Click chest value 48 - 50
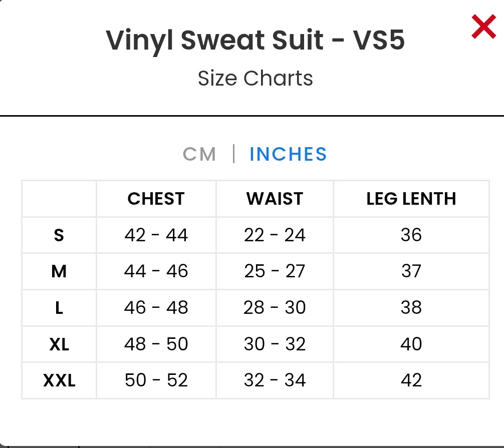Screen dimensions: 504x448 [156, 344]
